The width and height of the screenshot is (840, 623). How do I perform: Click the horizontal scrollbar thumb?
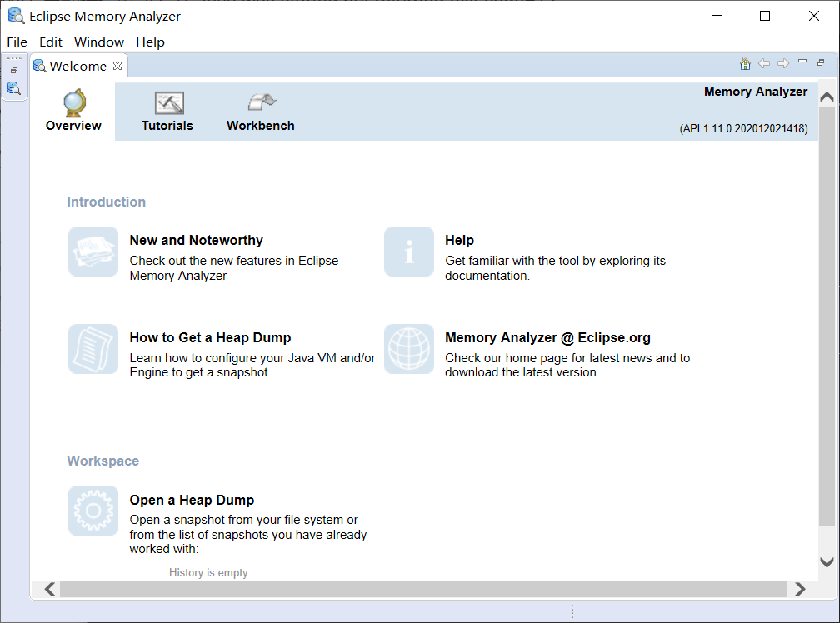click(423, 590)
